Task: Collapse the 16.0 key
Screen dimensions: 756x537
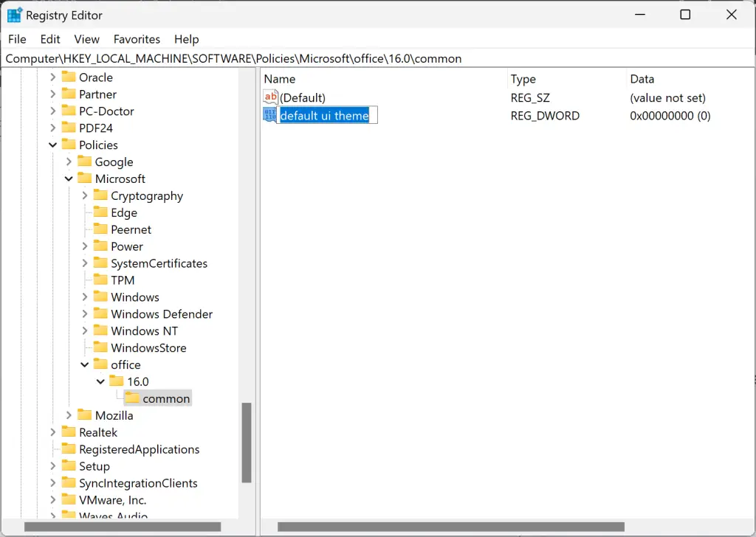Action: (100, 381)
